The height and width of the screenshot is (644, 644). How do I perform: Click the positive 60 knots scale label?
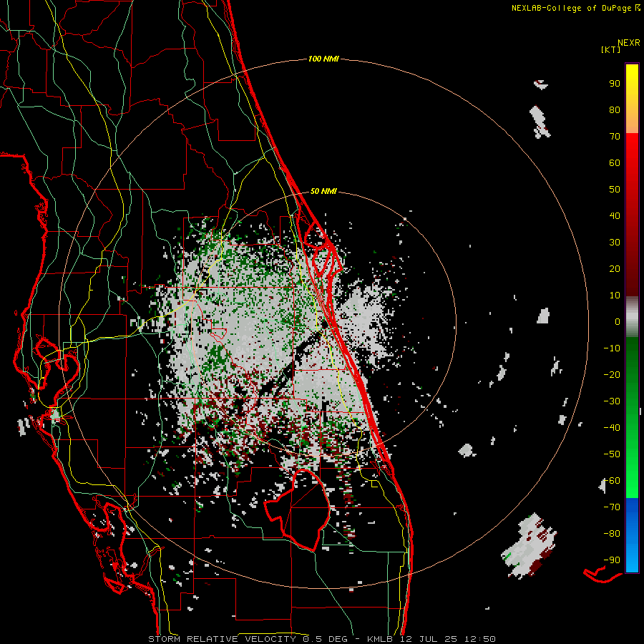click(x=615, y=162)
